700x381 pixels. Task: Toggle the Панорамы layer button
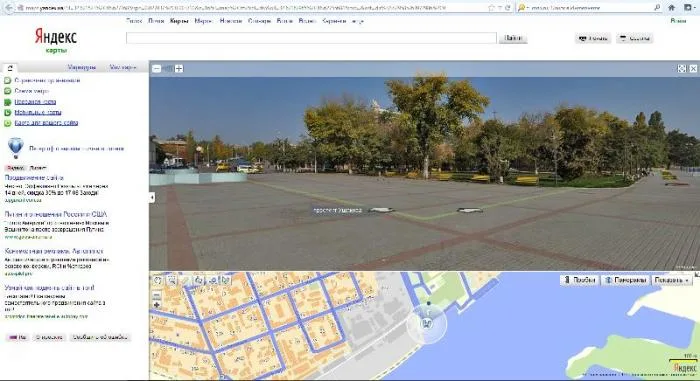click(x=625, y=280)
